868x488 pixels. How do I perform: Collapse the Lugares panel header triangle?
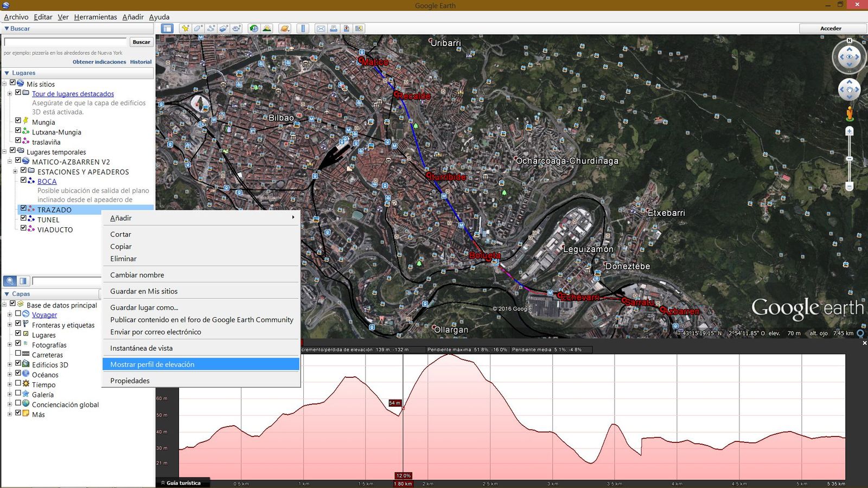(x=7, y=73)
